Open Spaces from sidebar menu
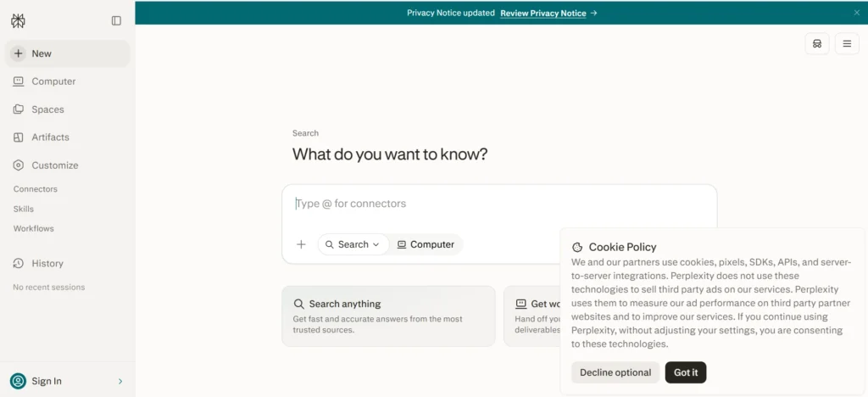This screenshot has height=397, width=868. coord(68,109)
